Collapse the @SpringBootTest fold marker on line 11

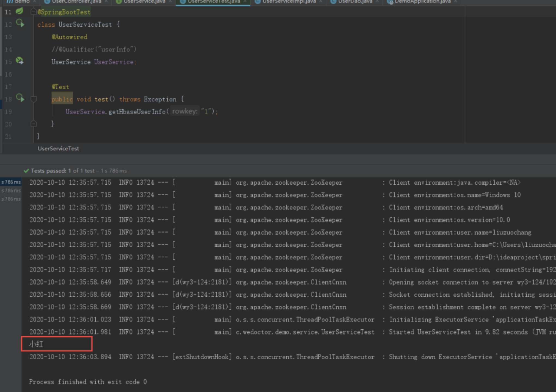click(x=34, y=12)
